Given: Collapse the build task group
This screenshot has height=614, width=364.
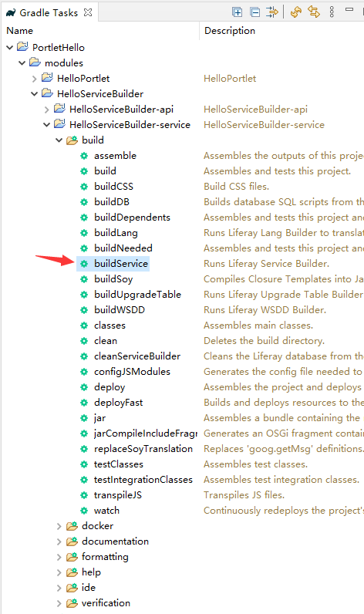Looking at the screenshot, I should tap(59, 140).
